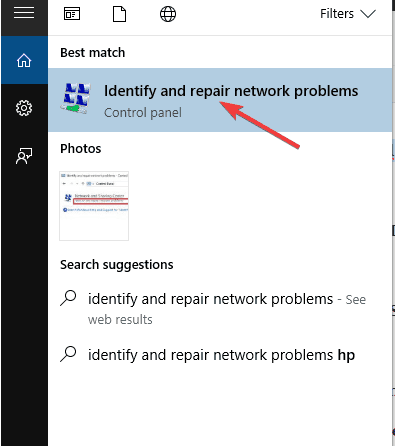
Task: Go to Home in search sidebar
Action: tap(24, 60)
